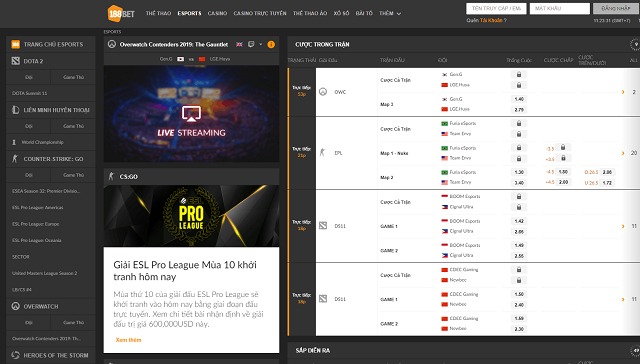Open Esports menu item
The height and width of the screenshot is (364, 640).
click(x=189, y=13)
